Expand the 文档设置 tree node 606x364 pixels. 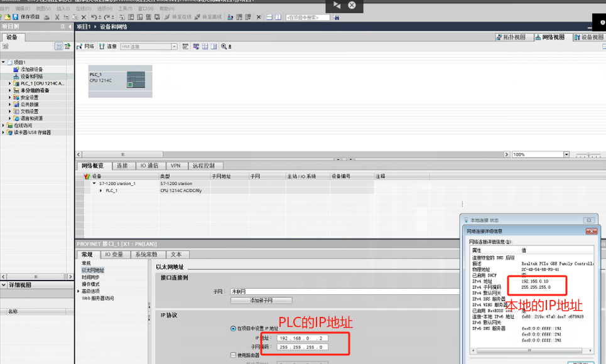point(10,111)
